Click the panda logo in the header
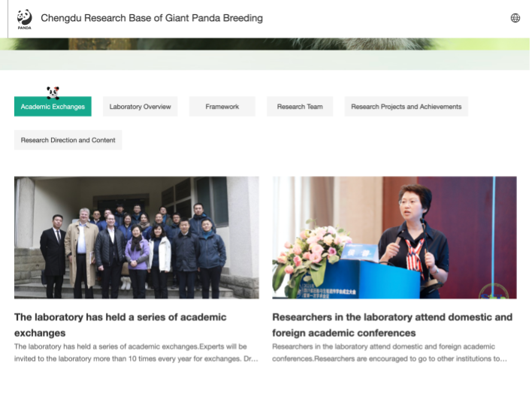The height and width of the screenshot is (397, 532). tap(24, 18)
